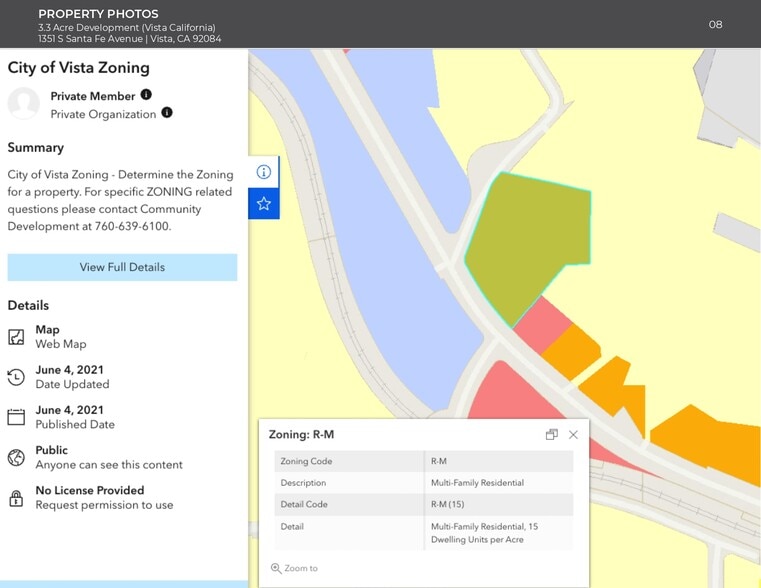
Task: Select the olive green highlighted parcel
Action: (525, 240)
